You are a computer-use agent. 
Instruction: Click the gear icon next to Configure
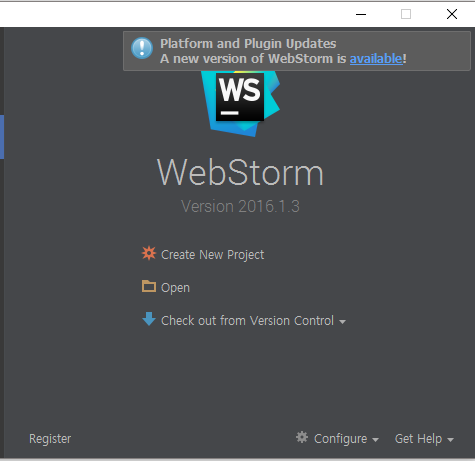point(302,437)
